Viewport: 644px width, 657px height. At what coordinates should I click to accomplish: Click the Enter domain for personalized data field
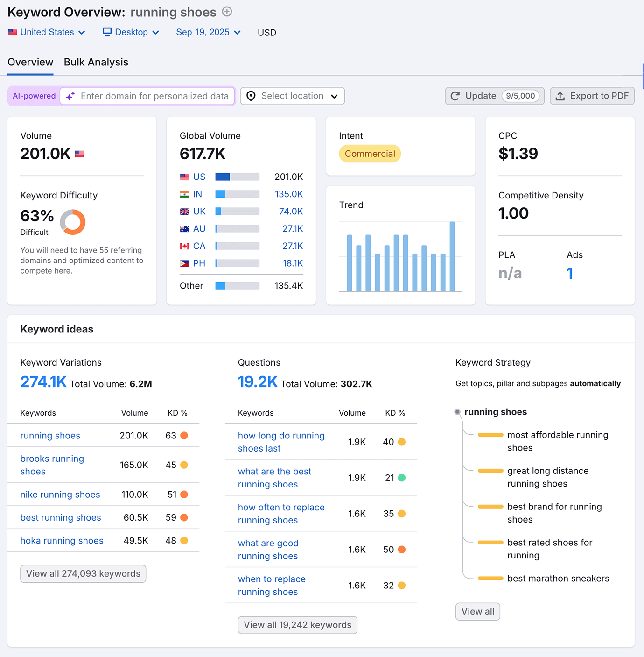point(154,96)
